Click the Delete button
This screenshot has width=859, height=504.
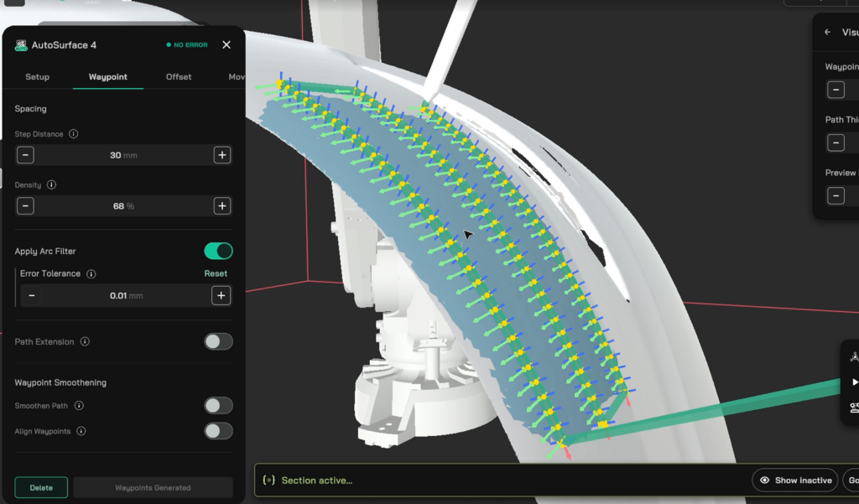(x=41, y=487)
